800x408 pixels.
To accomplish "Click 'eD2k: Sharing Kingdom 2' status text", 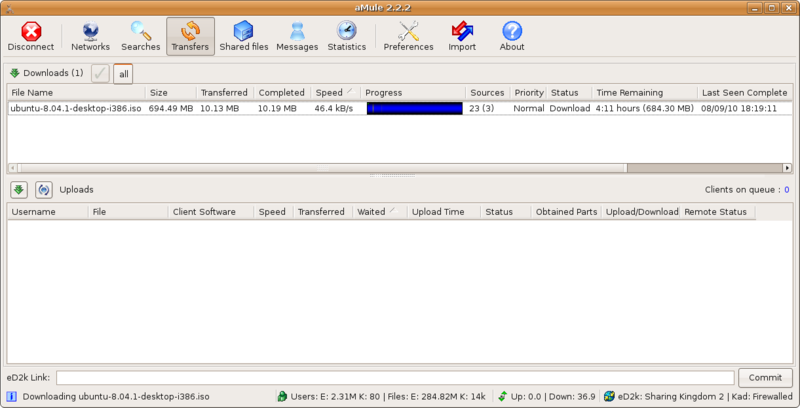I will click(x=671, y=397).
